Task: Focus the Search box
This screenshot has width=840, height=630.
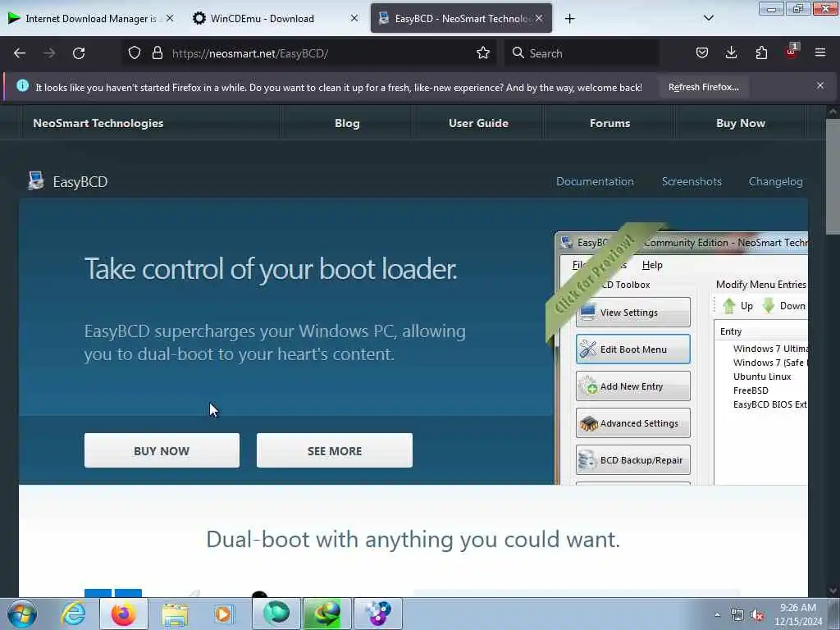Action: 582,53
